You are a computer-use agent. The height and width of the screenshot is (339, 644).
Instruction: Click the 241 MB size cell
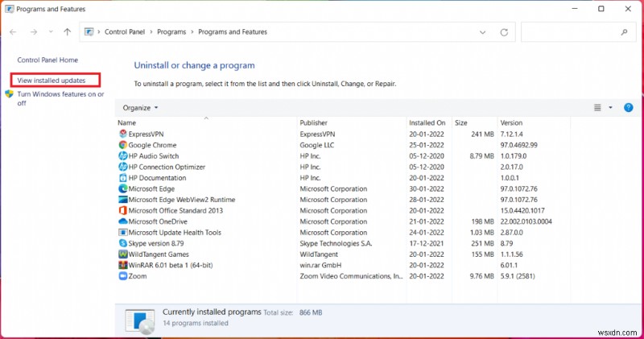point(482,134)
